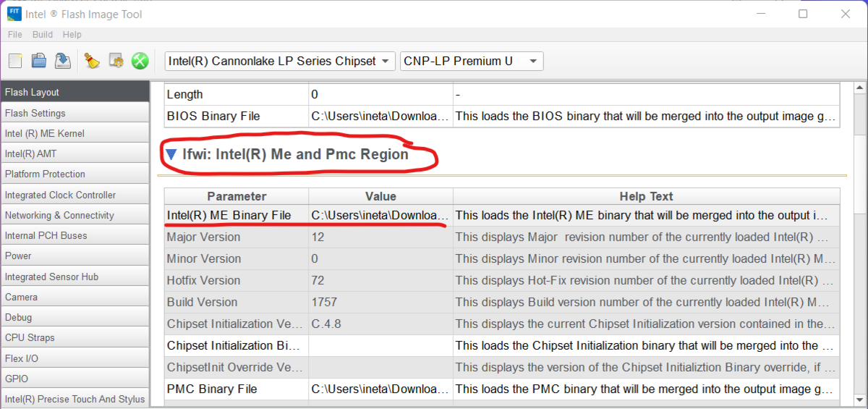Open the Flex I/O section
868x409 pixels.
(75, 358)
